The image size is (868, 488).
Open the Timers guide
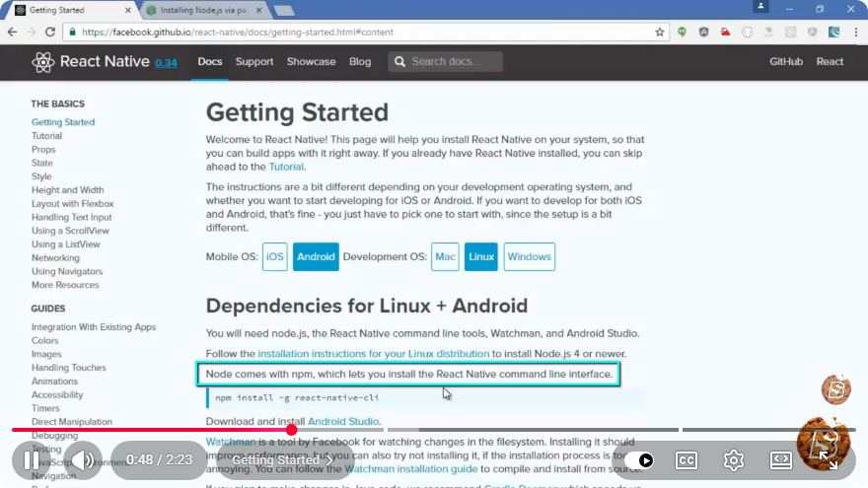[45, 408]
